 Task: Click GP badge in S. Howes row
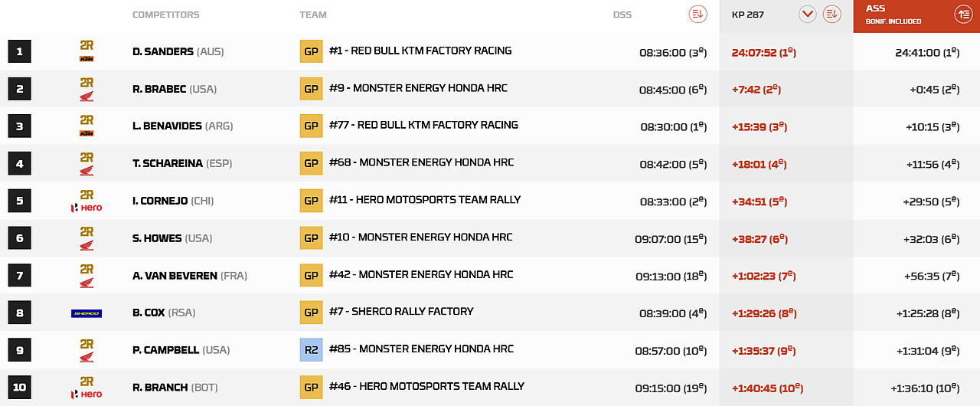311,238
